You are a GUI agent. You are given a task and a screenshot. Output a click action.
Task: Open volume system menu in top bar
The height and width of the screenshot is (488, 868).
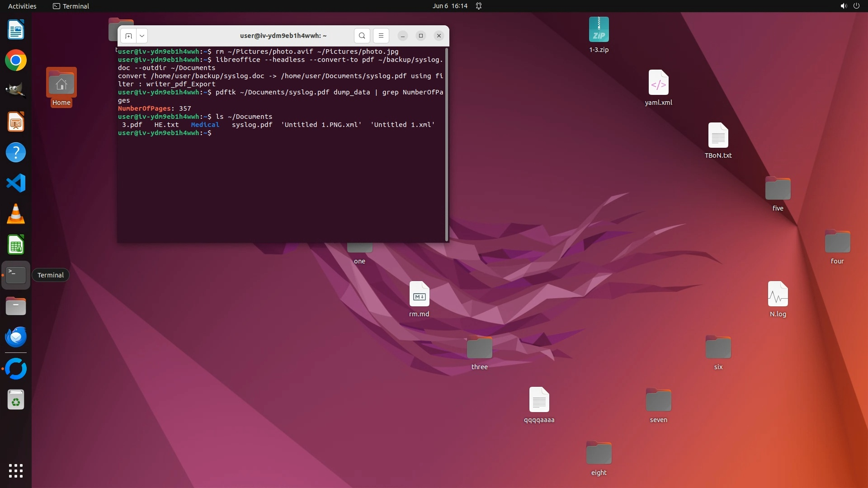[x=843, y=6]
